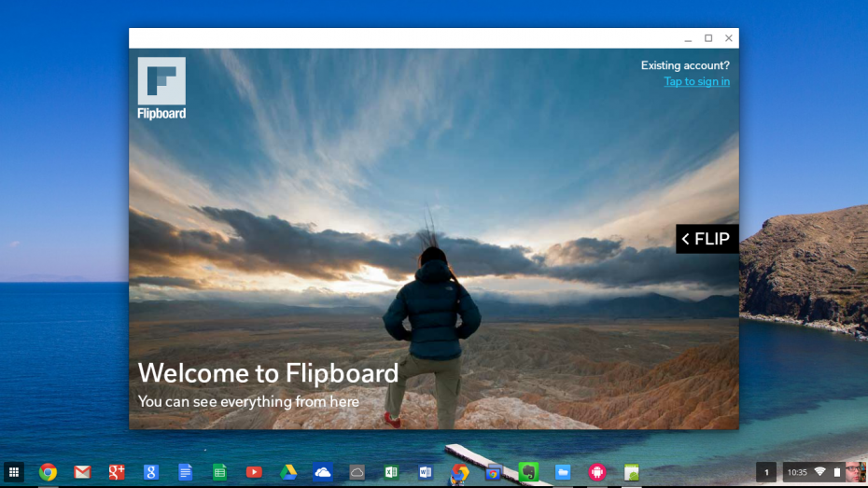This screenshot has height=488, width=868.
Task: Open Word from the shelf
Action: (426, 472)
